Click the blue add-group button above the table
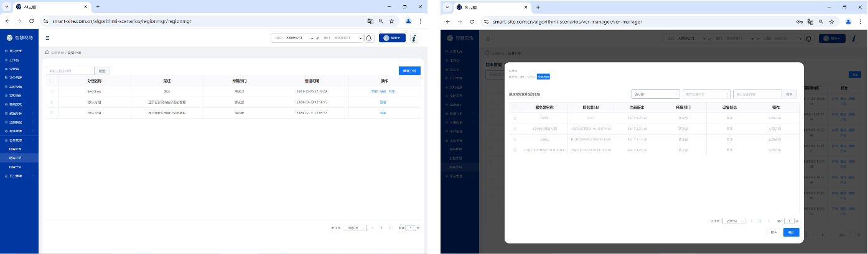 (409, 71)
